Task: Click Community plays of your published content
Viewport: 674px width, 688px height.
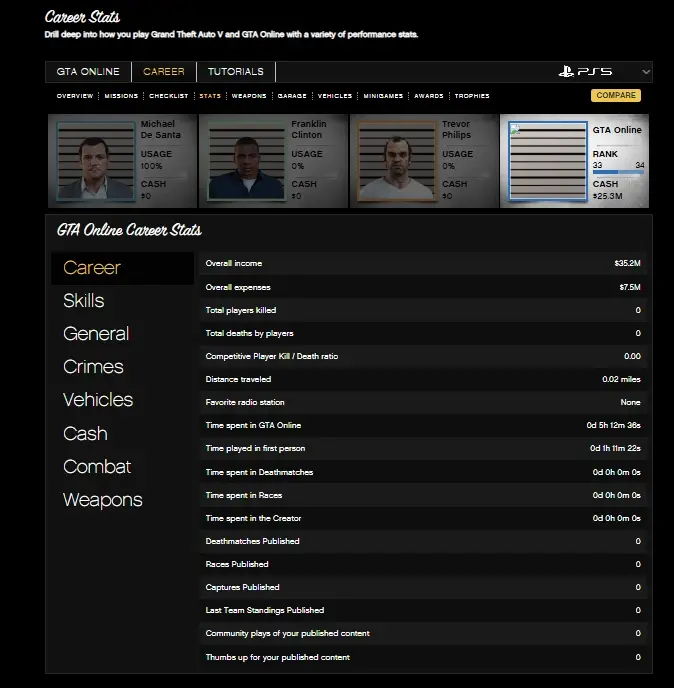Action: coord(287,633)
